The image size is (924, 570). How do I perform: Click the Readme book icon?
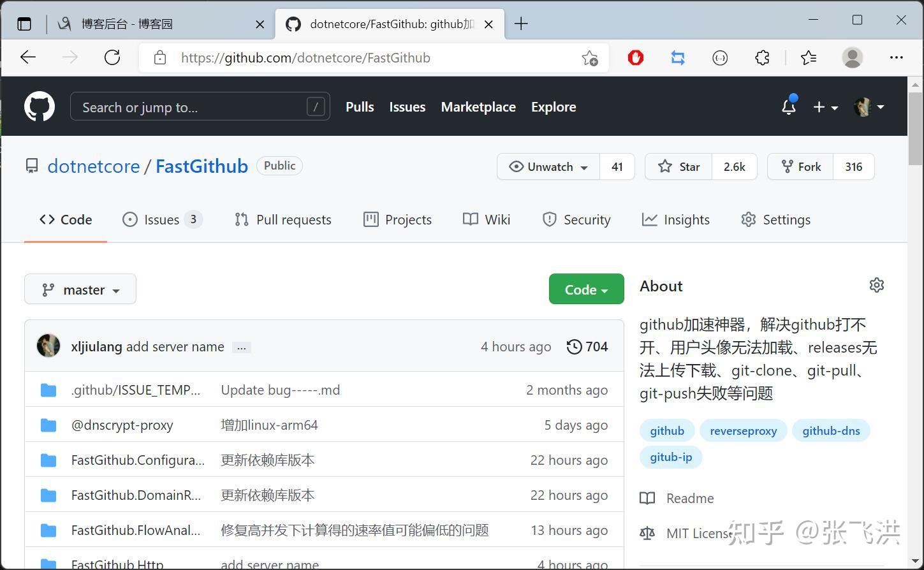647,498
